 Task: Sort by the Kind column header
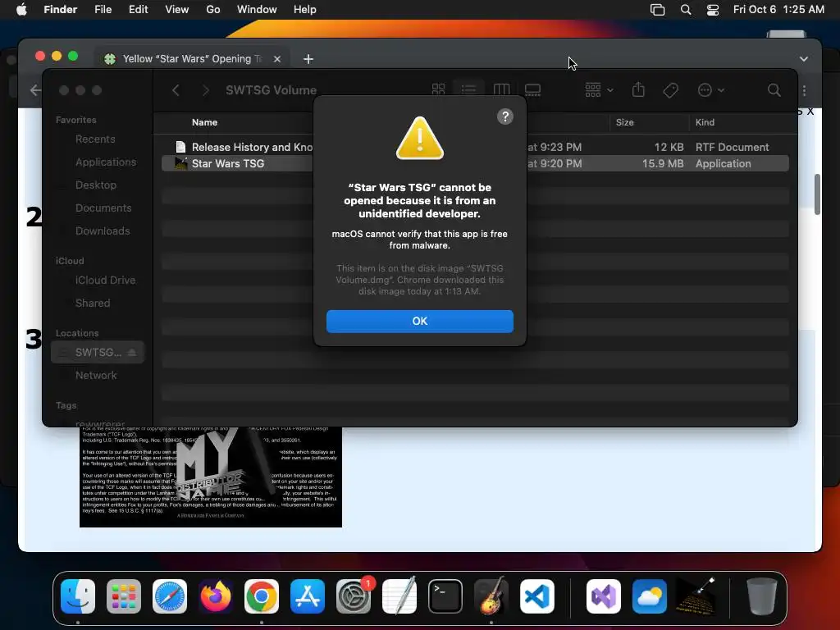click(x=705, y=122)
